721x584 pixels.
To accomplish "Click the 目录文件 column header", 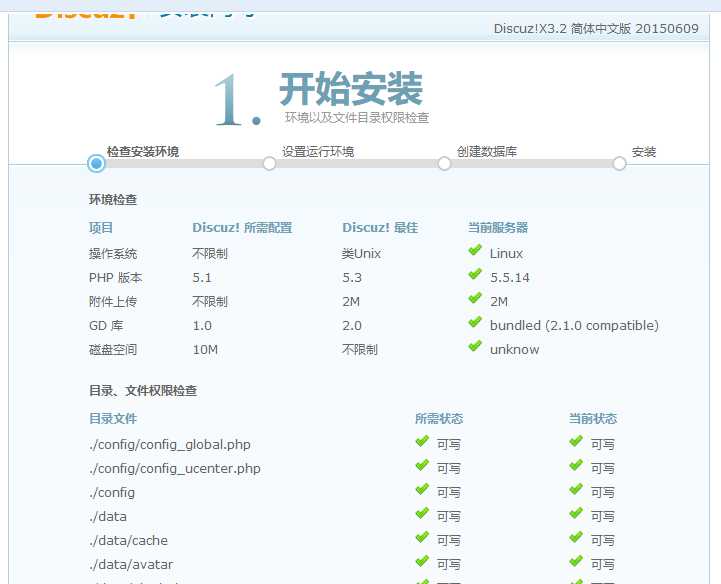I will coord(113,418).
